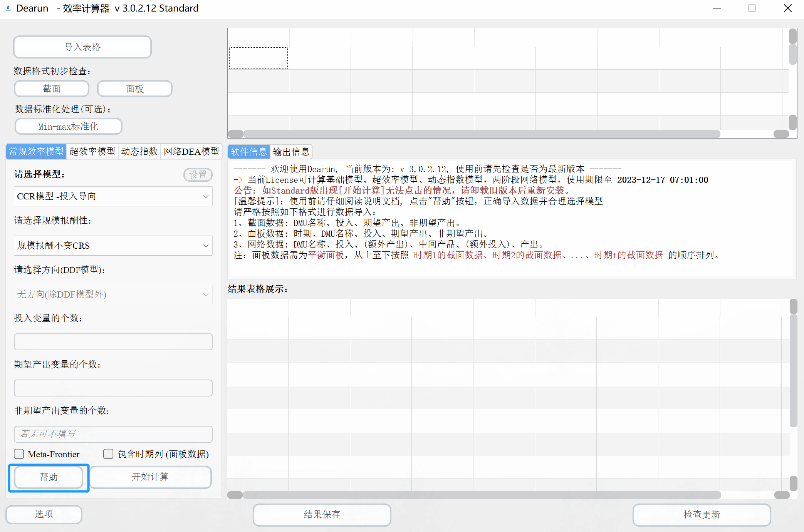Click the 投入变量的个数 input field
Image resolution: width=804 pixels, height=532 pixels.
[113, 342]
